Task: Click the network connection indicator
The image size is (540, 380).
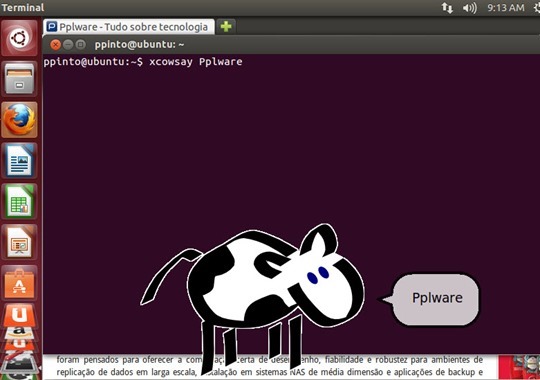Action: pyautogui.click(x=447, y=8)
